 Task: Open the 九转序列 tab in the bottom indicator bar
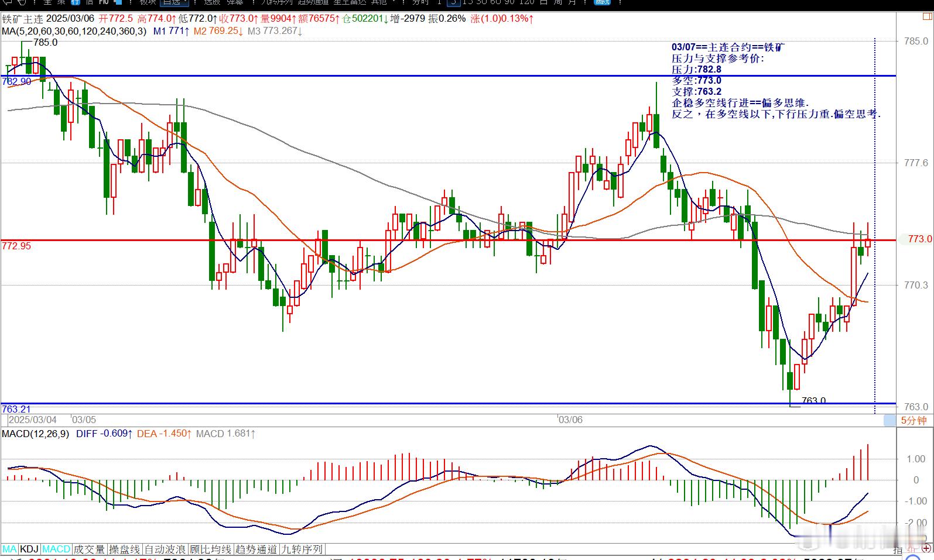click(302, 549)
